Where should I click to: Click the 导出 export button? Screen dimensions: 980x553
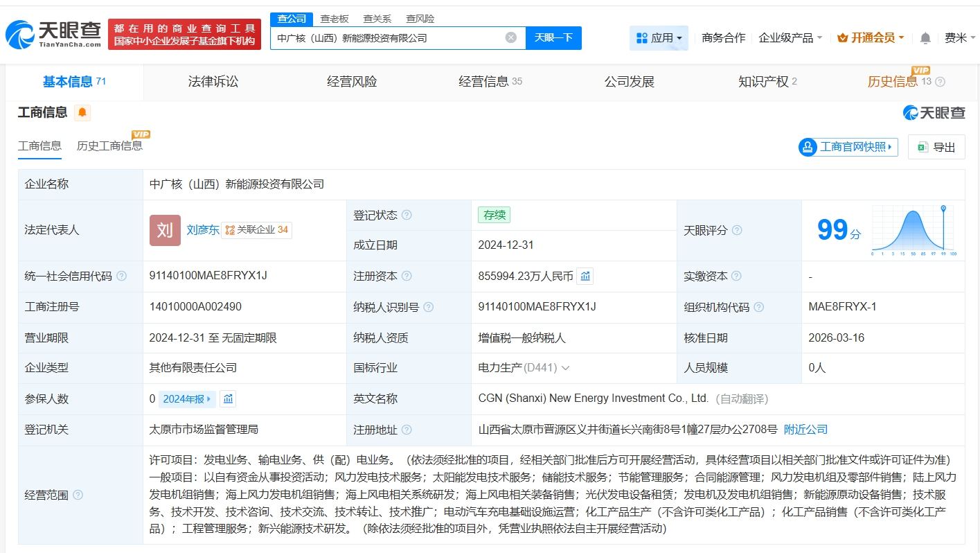click(936, 147)
